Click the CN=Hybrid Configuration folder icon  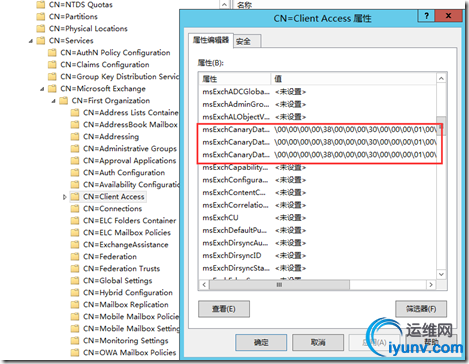(75, 293)
